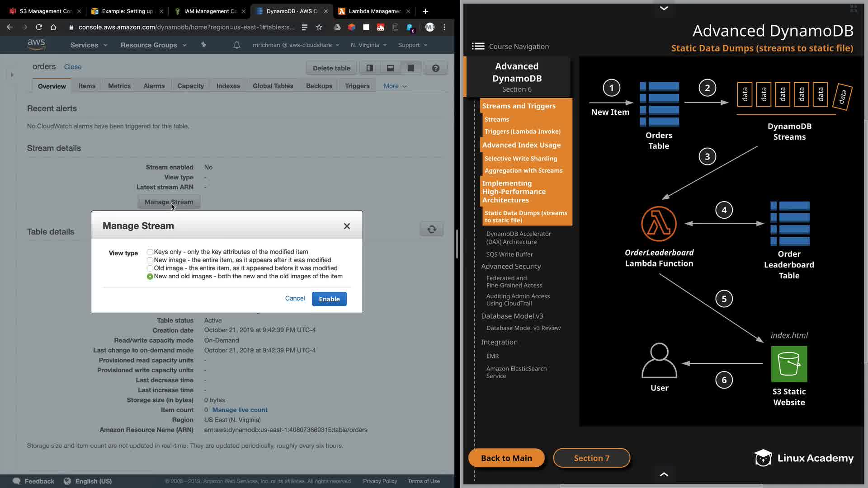Open the Course Navigation hamburger icon
The height and width of the screenshot is (488, 868).
(478, 46)
